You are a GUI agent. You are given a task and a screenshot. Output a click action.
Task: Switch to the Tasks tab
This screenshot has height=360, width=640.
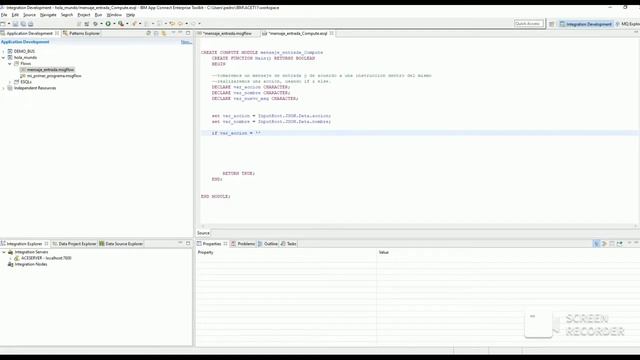(x=289, y=244)
